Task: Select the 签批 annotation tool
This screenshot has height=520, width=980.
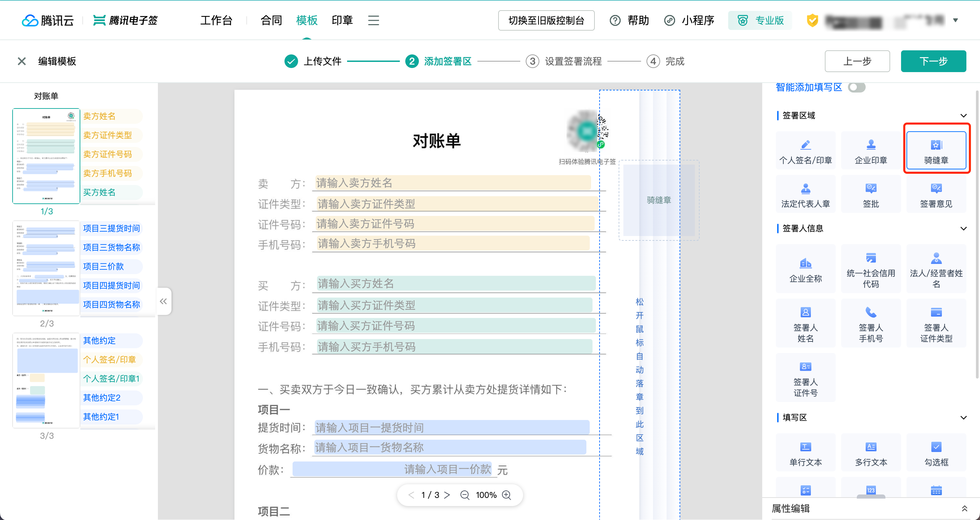Action: pyautogui.click(x=871, y=194)
